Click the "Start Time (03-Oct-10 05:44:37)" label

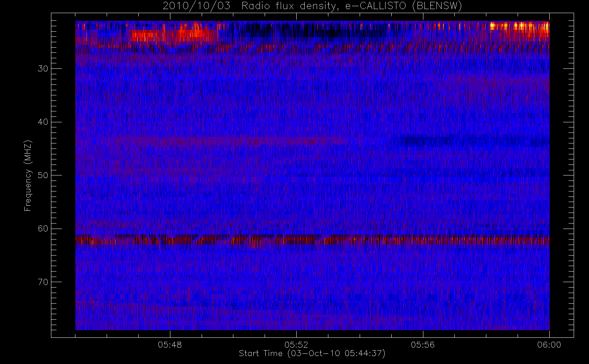click(x=312, y=353)
